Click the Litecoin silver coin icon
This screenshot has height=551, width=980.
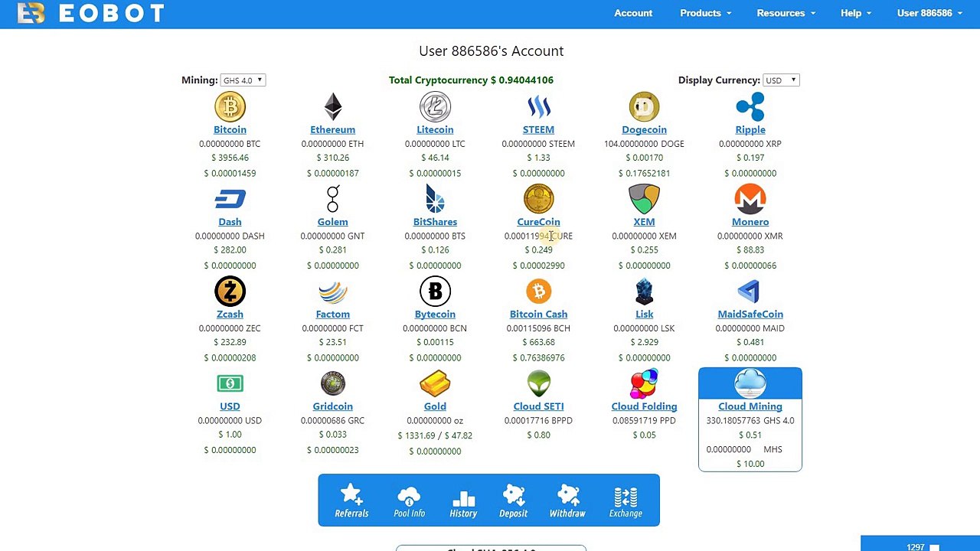[x=435, y=107]
